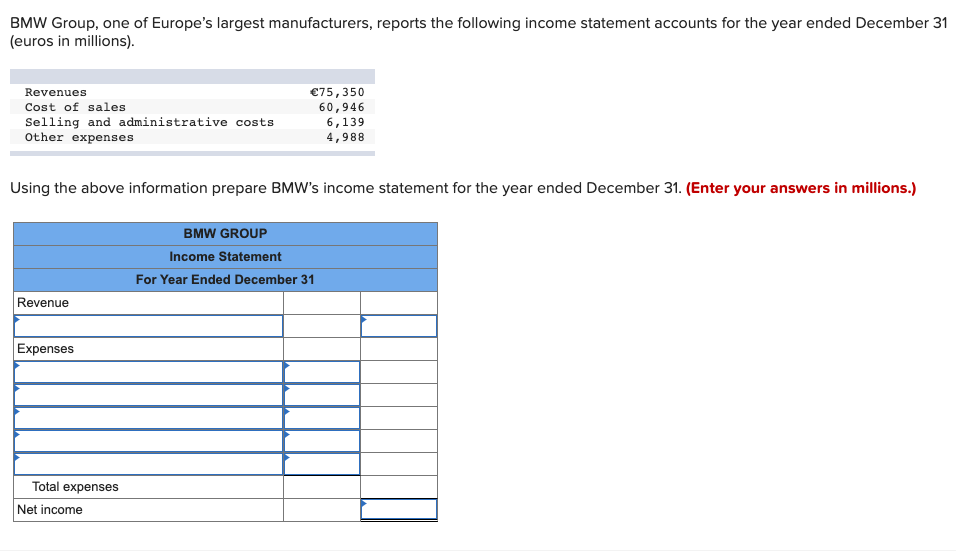This screenshot has height=553, width=956.
Task: Open the fifth expense account dropdown above Total expenses
Action: click(148, 464)
